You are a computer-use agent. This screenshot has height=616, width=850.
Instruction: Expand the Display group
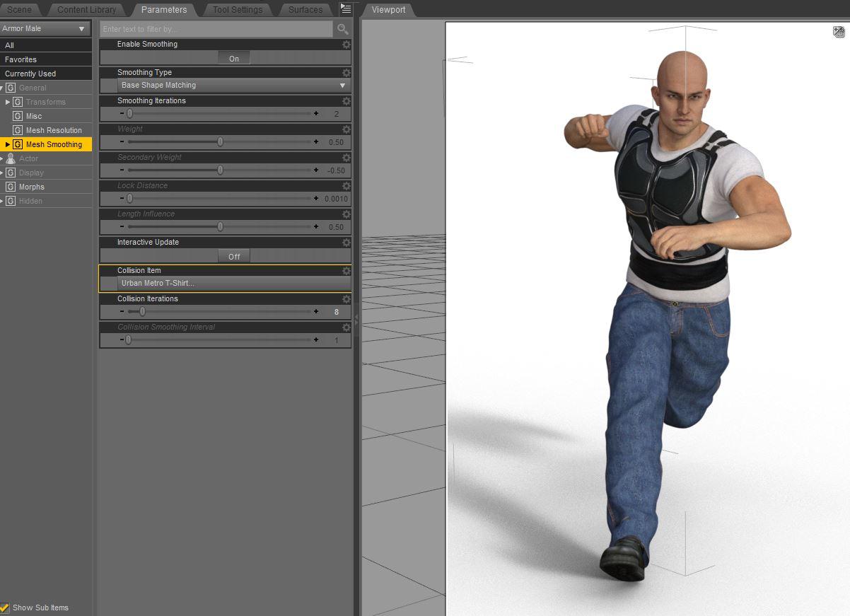[x=2, y=173]
